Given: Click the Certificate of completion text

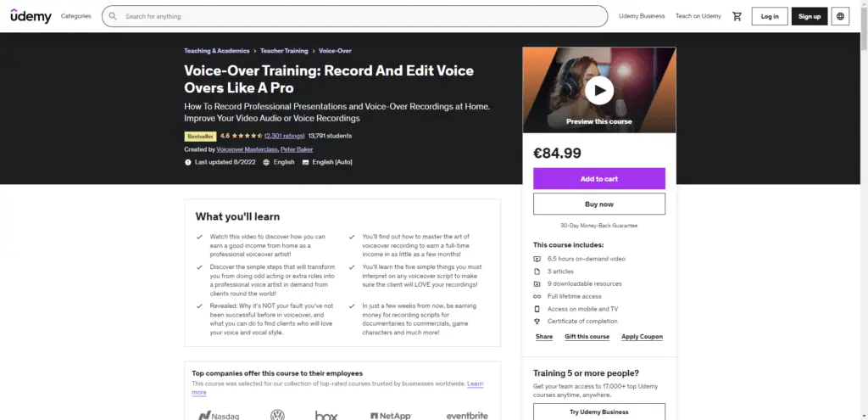Looking at the screenshot, I should 582,322.
